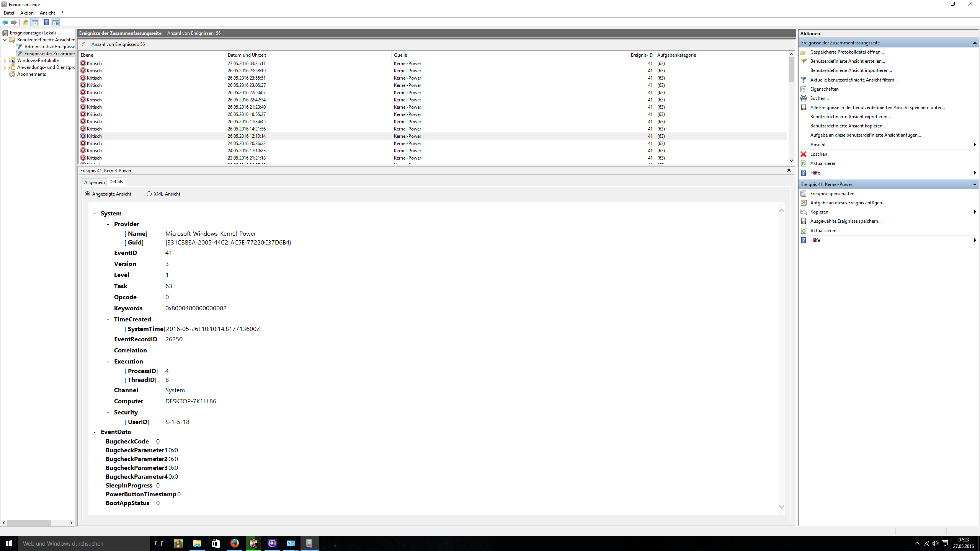Switch to the Allgemein tab

94,182
